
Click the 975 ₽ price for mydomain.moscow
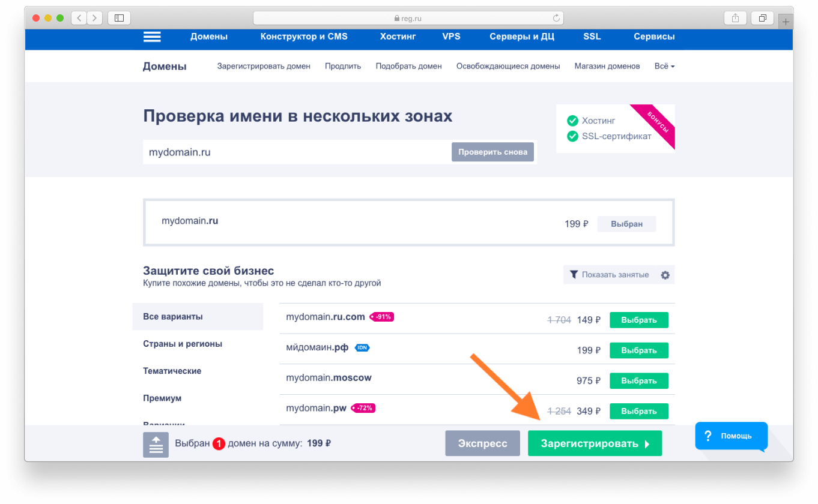[x=589, y=380]
